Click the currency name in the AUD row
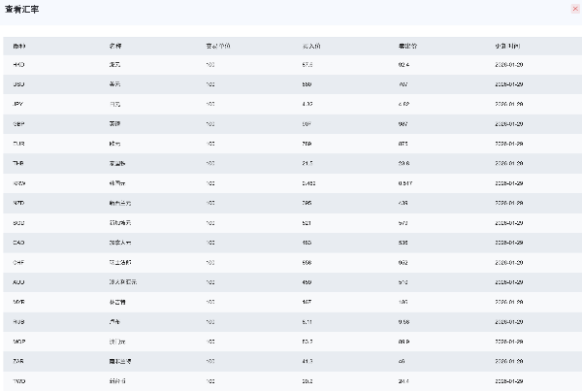The height and width of the screenshot is (392, 582). (123, 282)
